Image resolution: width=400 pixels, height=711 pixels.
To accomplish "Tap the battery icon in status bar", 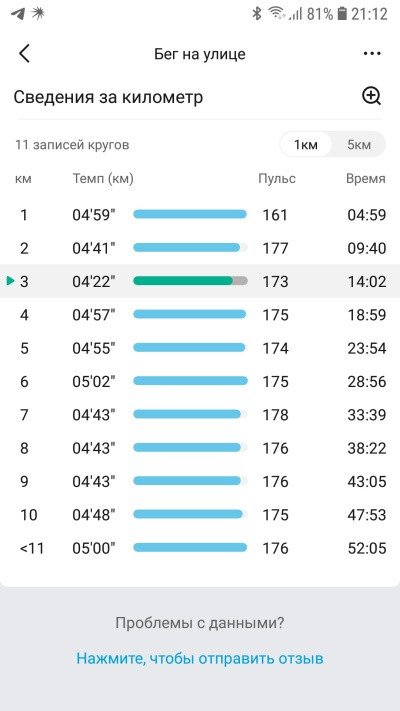I will point(342,14).
